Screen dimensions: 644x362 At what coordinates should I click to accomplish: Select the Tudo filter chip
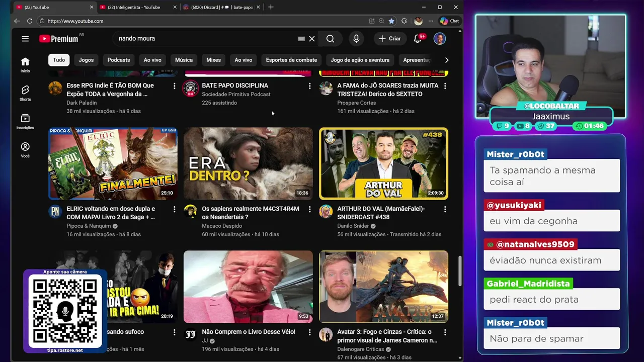click(x=59, y=60)
